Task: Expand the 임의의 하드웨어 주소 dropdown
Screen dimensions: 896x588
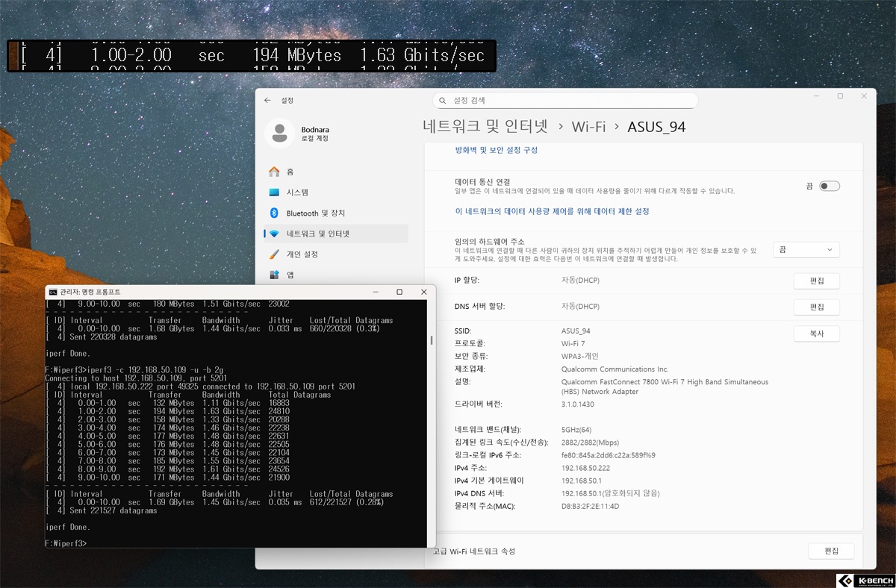Action: point(806,250)
